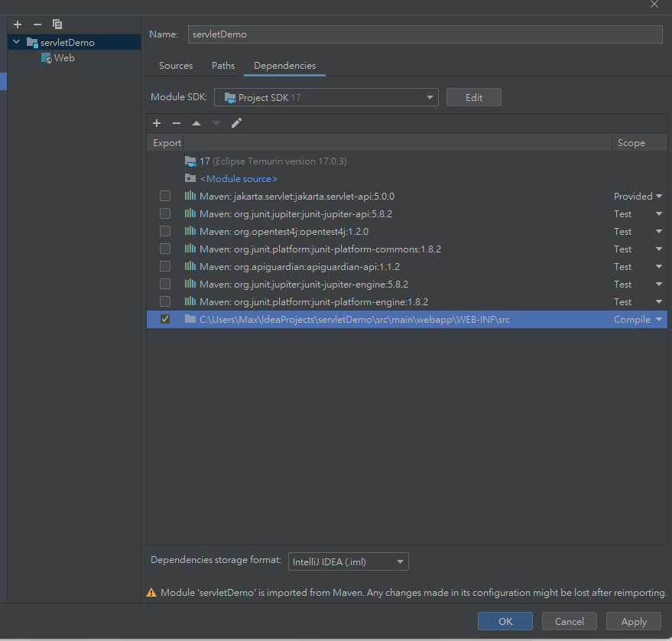Move dependency down with arrow icon
The height and width of the screenshot is (641, 672).
(216, 123)
